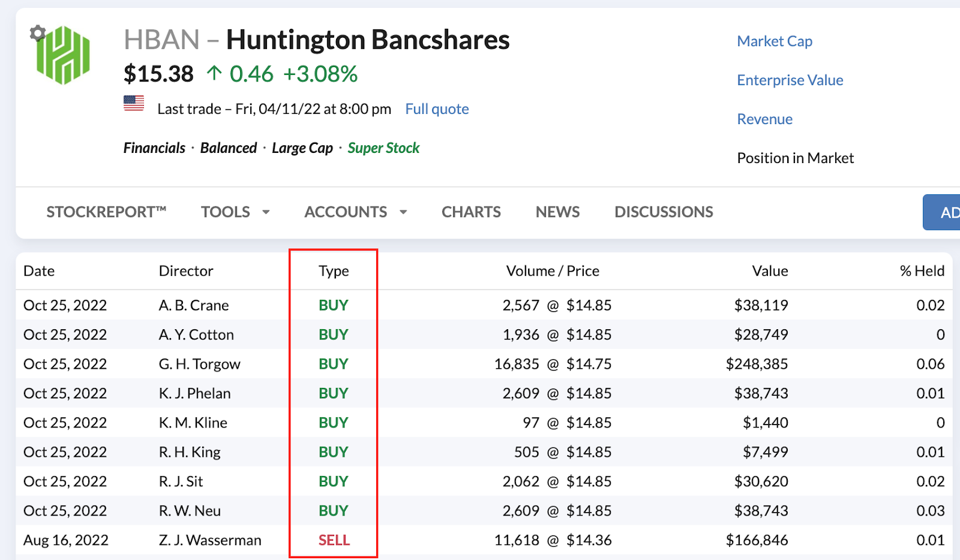Click the $7,499 value cell
The width and height of the screenshot is (960, 560).
(x=766, y=453)
